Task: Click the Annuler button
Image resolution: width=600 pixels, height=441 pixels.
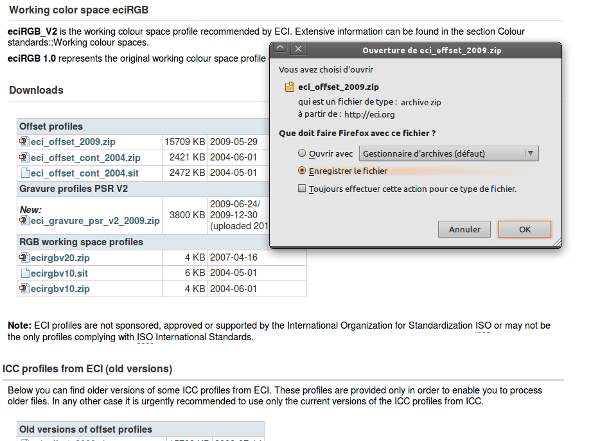Action: tap(464, 229)
